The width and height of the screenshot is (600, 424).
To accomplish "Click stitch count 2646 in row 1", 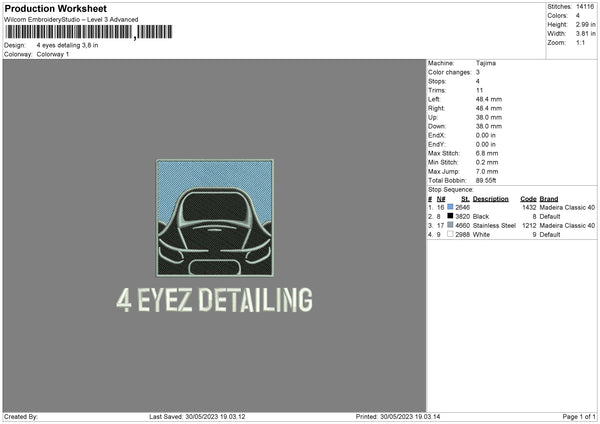I will pos(462,207).
